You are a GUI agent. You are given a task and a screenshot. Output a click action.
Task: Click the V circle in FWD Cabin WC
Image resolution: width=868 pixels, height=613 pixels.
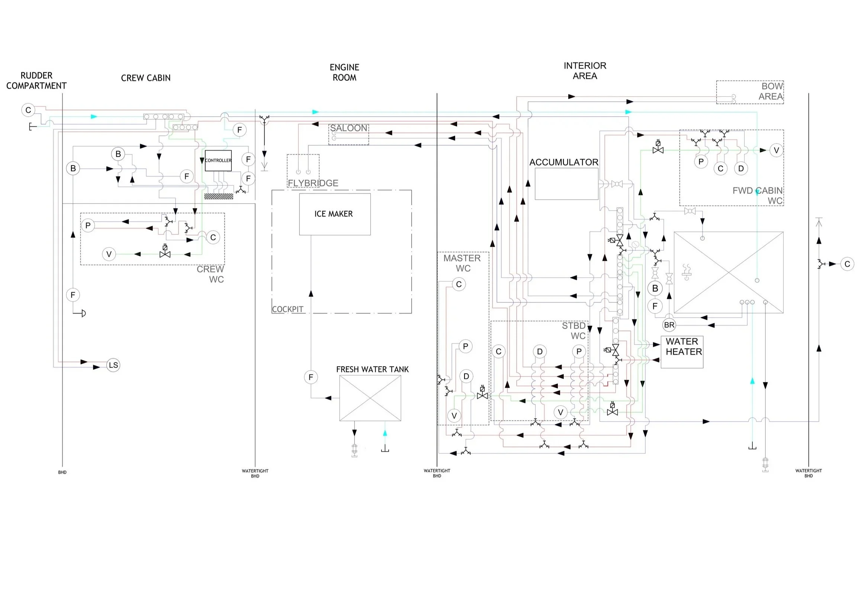(x=776, y=151)
